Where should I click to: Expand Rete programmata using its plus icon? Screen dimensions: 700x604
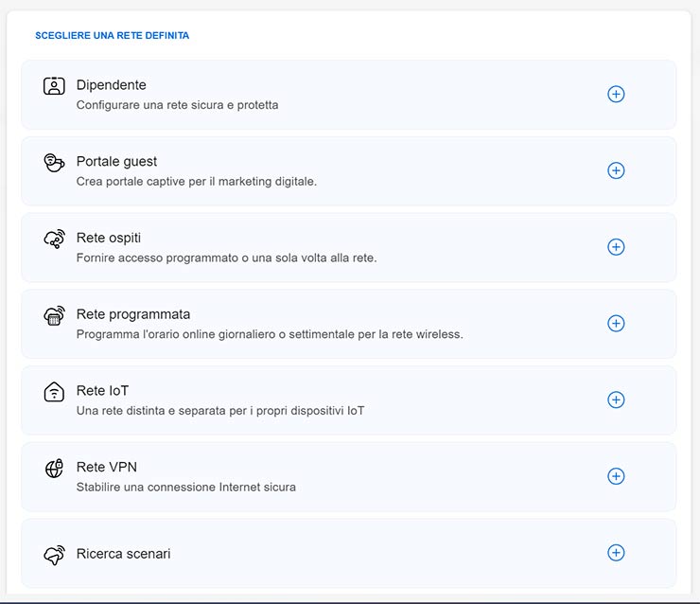point(616,324)
